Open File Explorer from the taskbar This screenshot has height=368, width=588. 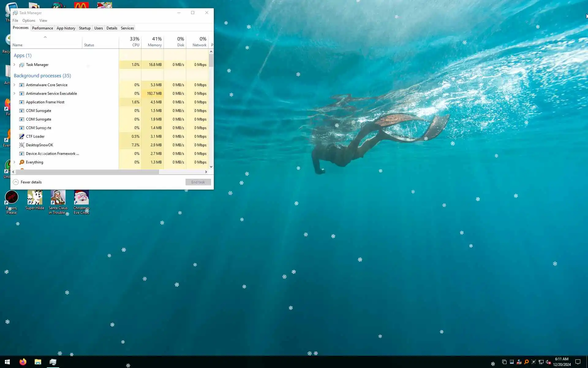tap(38, 362)
